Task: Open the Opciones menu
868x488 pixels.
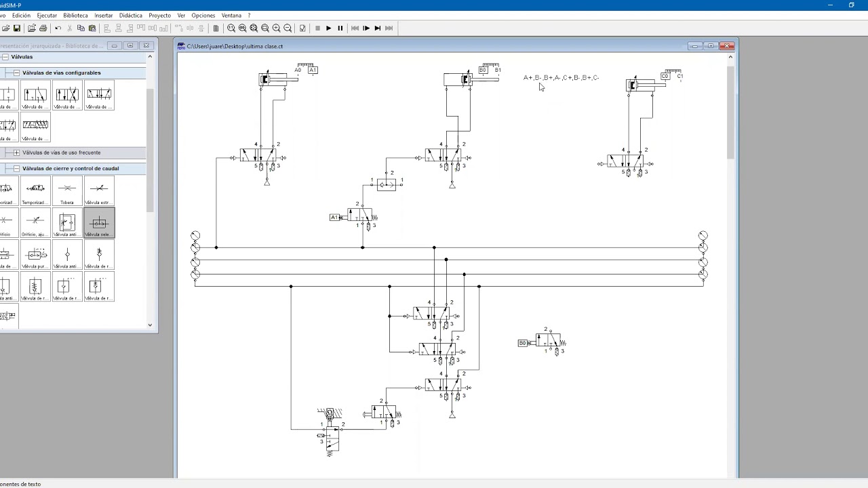Action: pyautogui.click(x=203, y=15)
